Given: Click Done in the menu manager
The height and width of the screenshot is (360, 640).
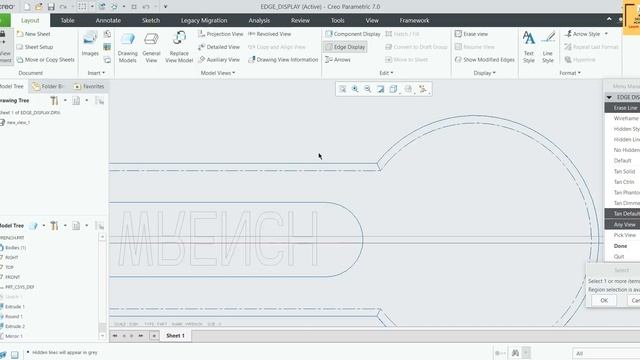Looking at the screenshot, I should (x=620, y=246).
